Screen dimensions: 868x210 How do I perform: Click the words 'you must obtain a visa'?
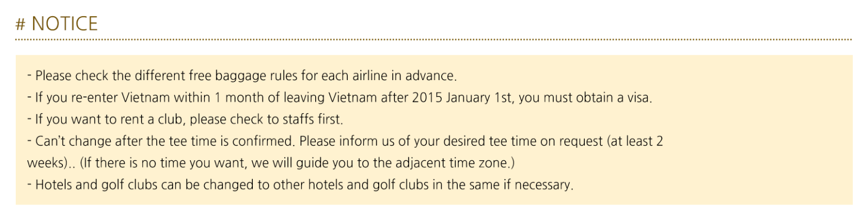[584, 97]
